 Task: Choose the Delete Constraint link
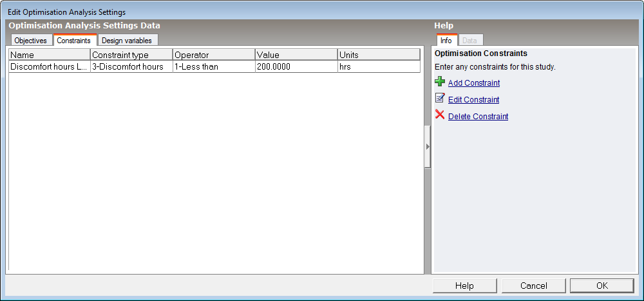[x=478, y=117]
